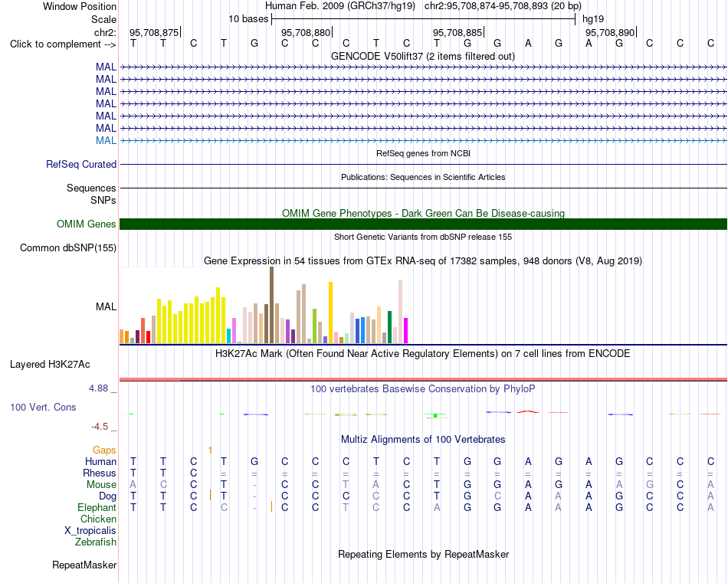Image resolution: width=728 pixels, height=583 pixels.
Task: Open the OMIM Genes track label
Action: coord(87,224)
